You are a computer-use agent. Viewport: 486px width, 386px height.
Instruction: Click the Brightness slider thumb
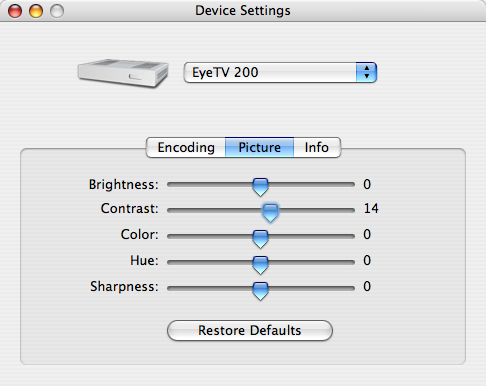[x=260, y=187]
